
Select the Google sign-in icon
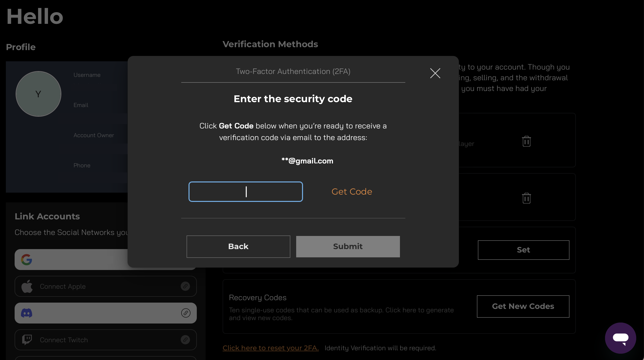pos(27,259)
